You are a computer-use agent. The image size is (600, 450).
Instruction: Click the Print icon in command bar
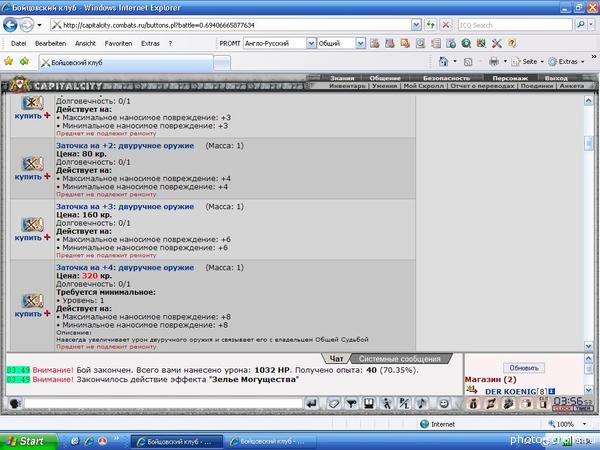494,61
